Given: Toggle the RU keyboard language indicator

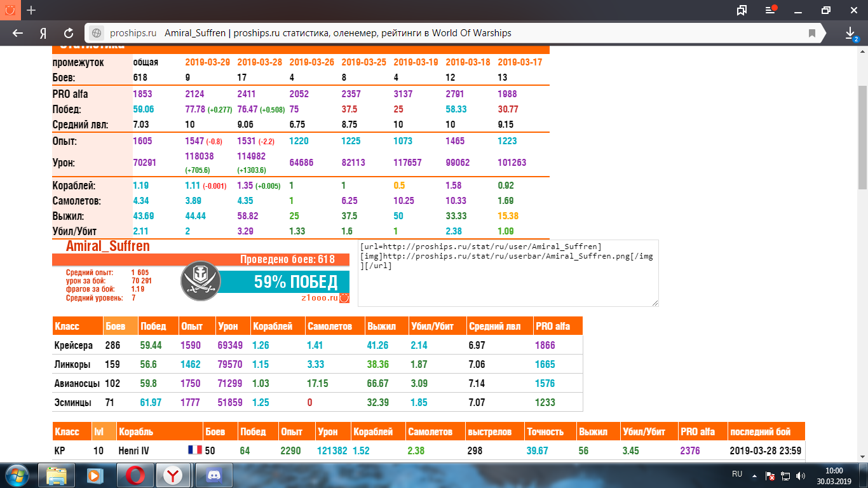Looking at the screenshot, I should pos(737,474).
